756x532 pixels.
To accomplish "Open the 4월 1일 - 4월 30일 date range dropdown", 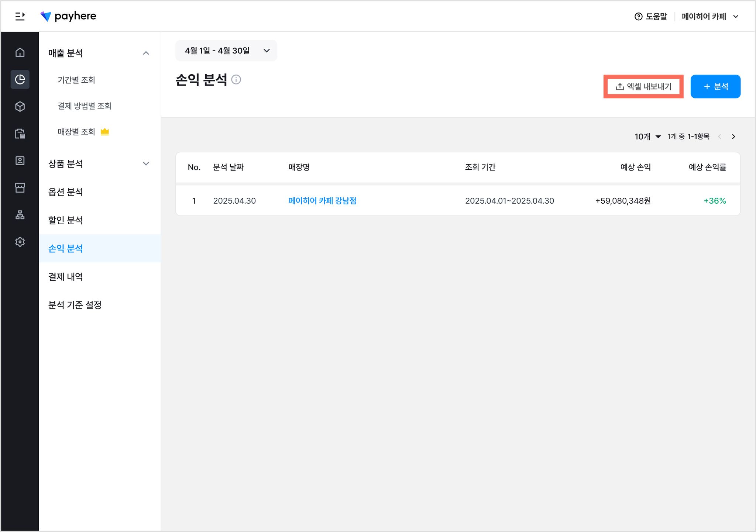I will 226,51.
